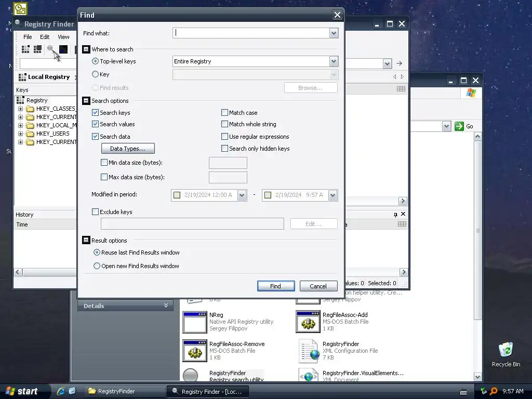This screenshot has height=399, width=532.
Task: Close the History panel
Action: [x=403, y=214]
